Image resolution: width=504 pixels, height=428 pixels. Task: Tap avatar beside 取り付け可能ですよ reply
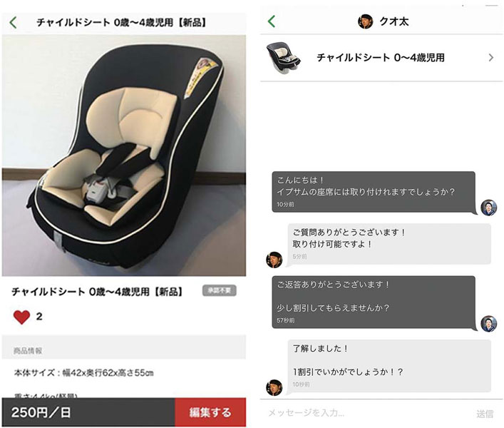[274, 260]
